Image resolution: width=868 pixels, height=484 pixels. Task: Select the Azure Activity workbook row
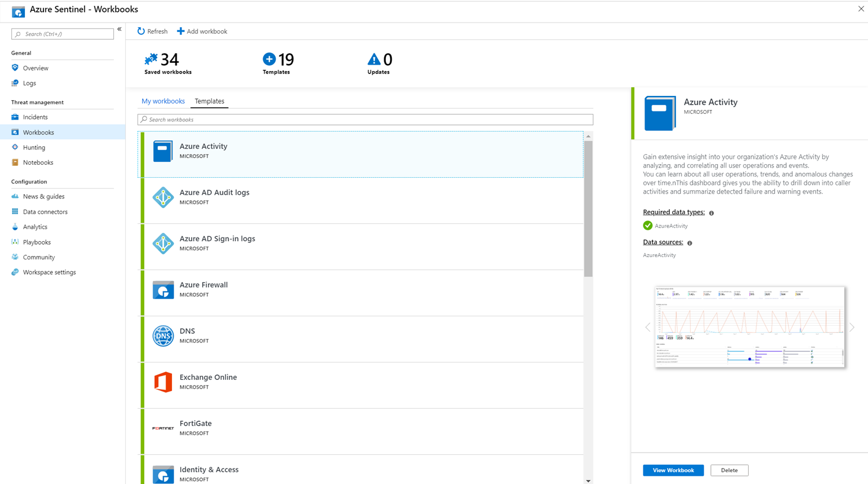360,155
